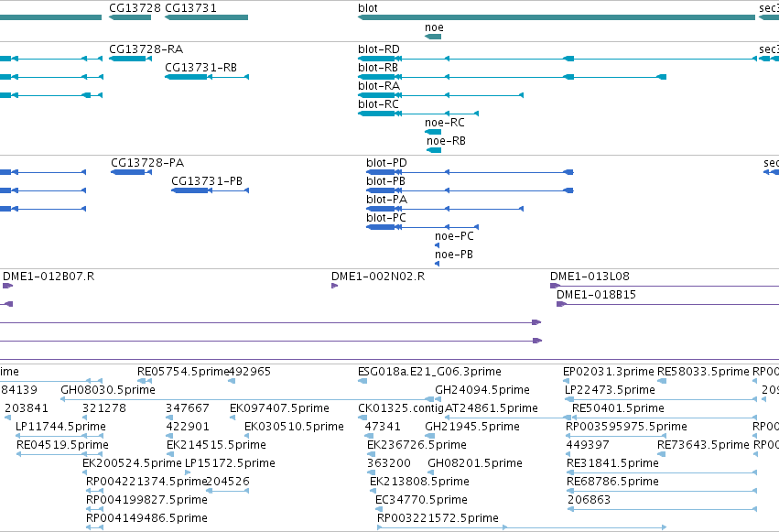Select transcript CG13731-RB label
Image resolution: width=779 pixels, height=532 pixels.
(x=200, y=68)
